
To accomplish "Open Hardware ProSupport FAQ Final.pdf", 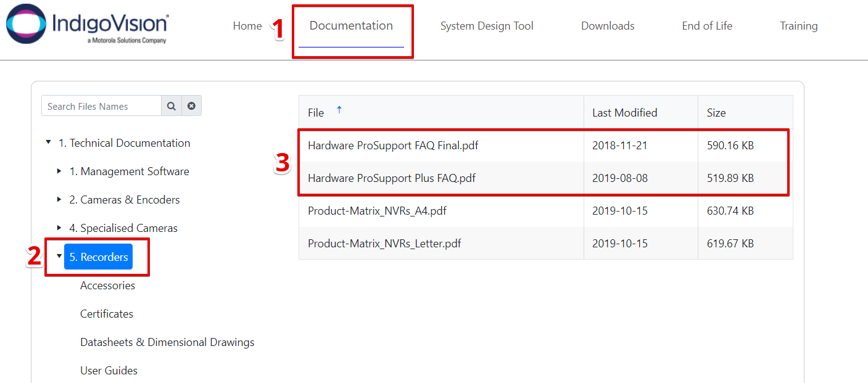I will 393,146.
